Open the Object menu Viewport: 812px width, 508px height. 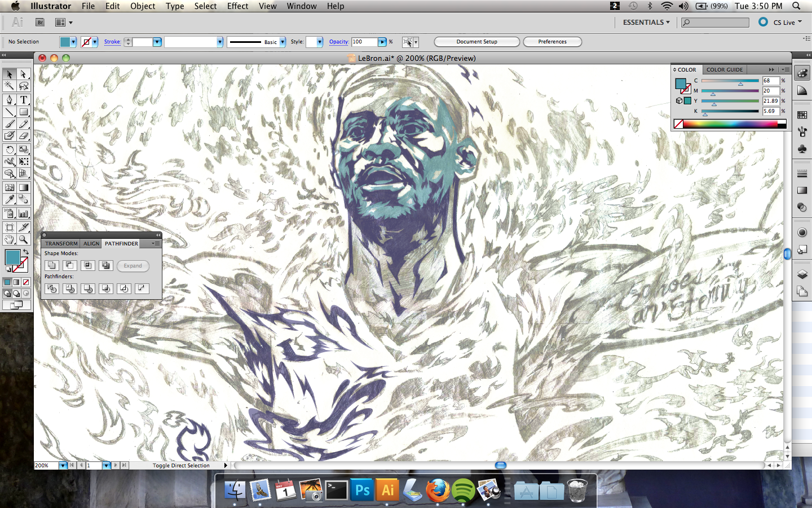click(x=143, y=6)
